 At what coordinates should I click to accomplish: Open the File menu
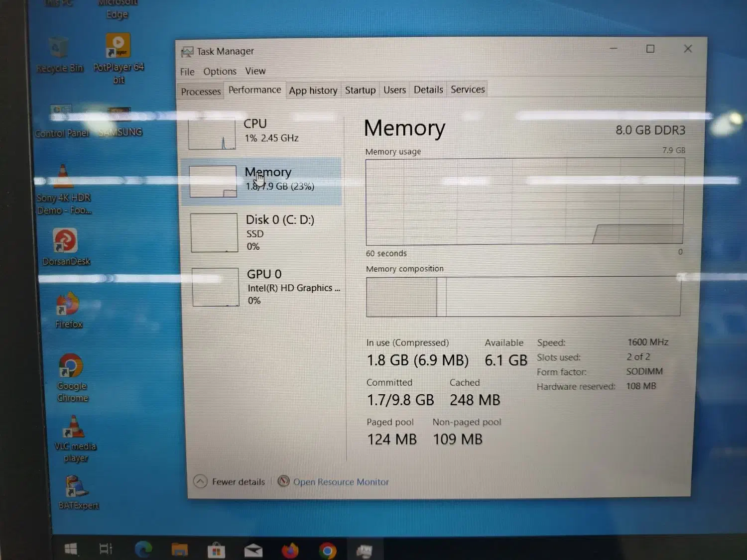tap(187, 71)
